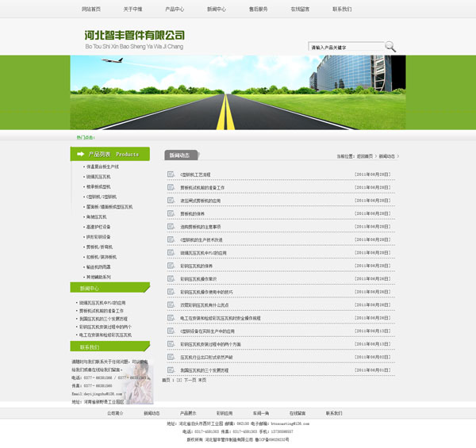Click document icon beside 剪板机的保养
476x448 pixels.
[x=171, y=213]
